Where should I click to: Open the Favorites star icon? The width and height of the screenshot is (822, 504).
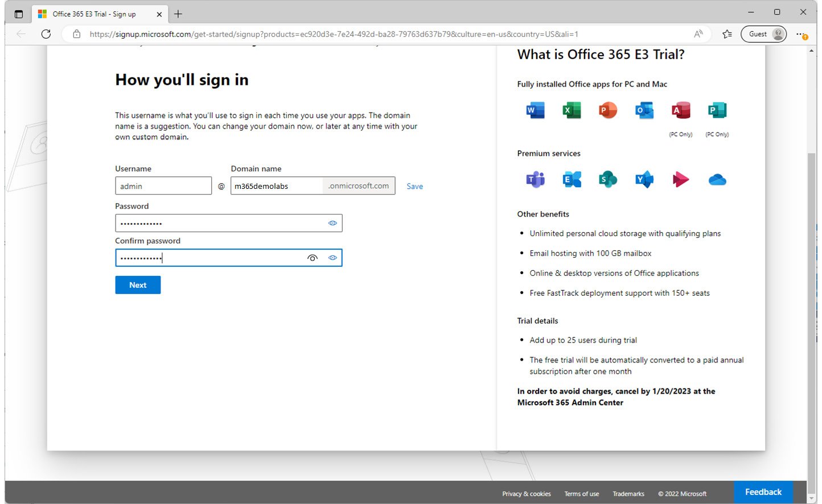tap(727, 34)
